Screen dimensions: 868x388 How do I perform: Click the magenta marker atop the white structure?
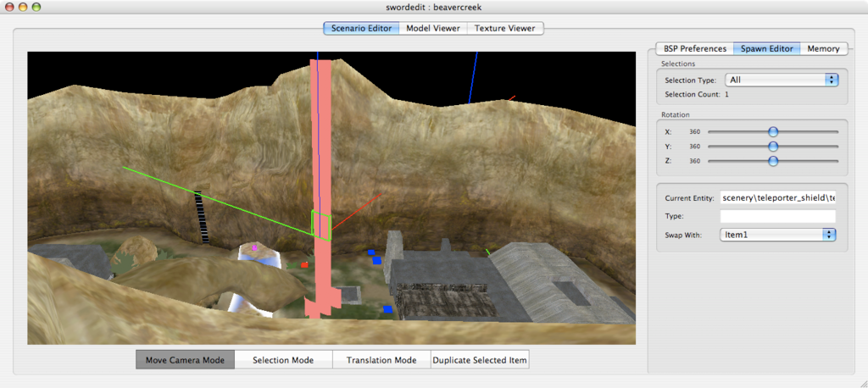pos(254,248)
